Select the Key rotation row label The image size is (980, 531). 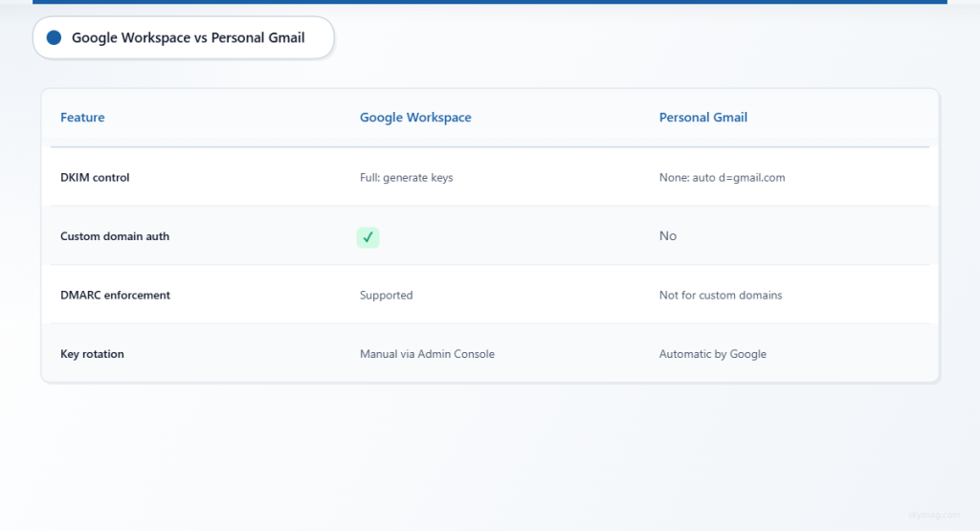(x=92, y=354)
